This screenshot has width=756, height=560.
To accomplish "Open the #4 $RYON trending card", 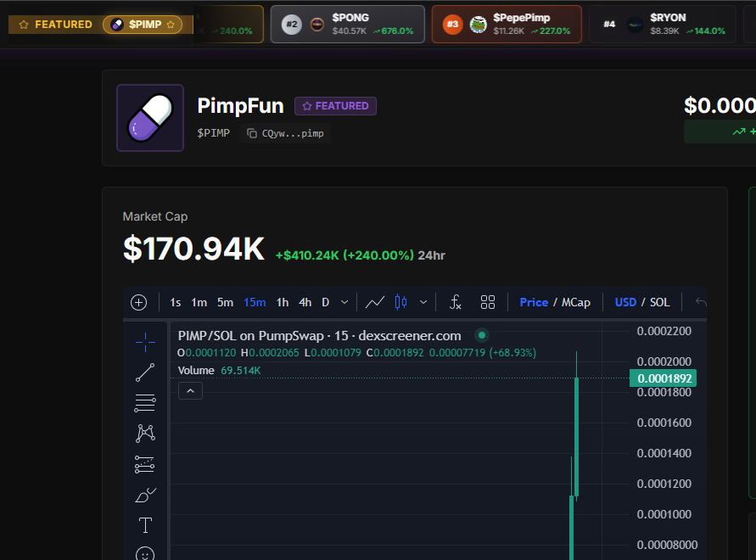I will coord(663,24).
